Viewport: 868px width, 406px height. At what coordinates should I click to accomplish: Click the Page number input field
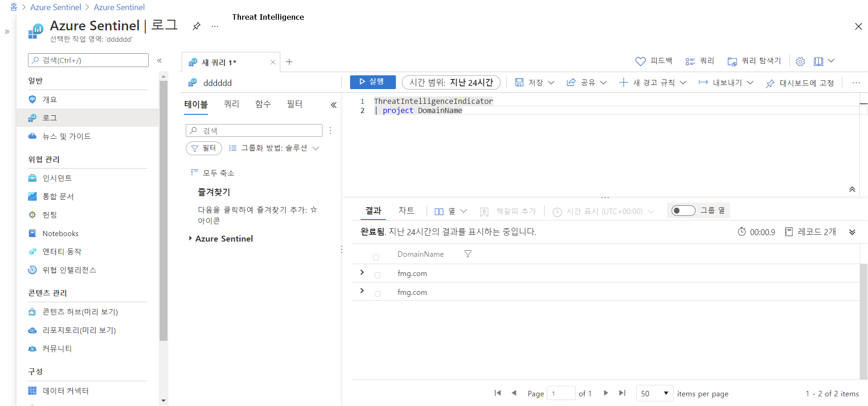561,393
